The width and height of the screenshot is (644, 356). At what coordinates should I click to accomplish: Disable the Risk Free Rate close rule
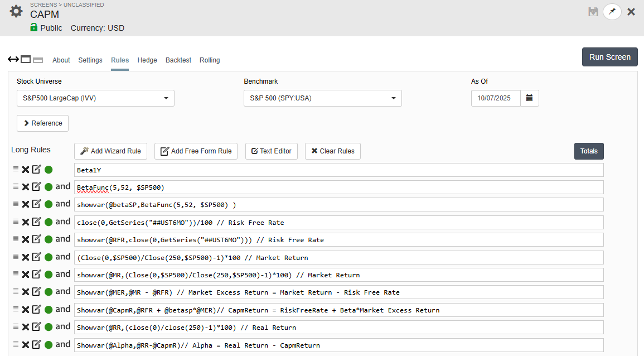49,222
